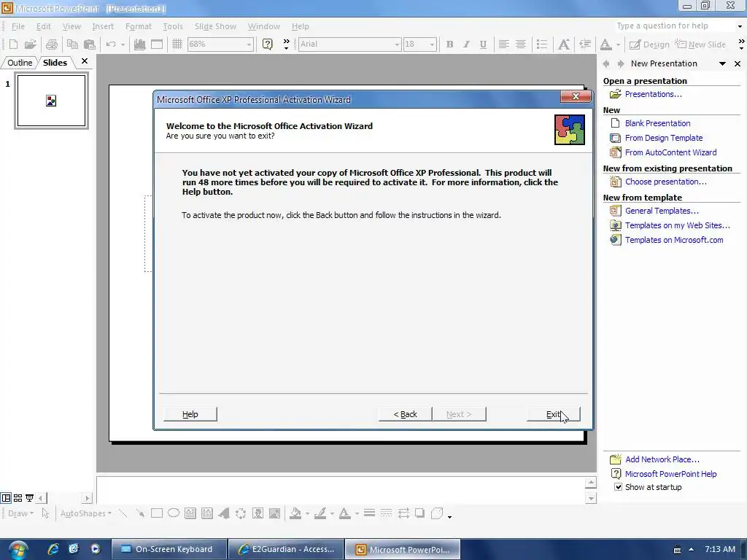Click Templates on Microsoft.com link
Viewport: 747px width, 560px height.
(674, 240)
